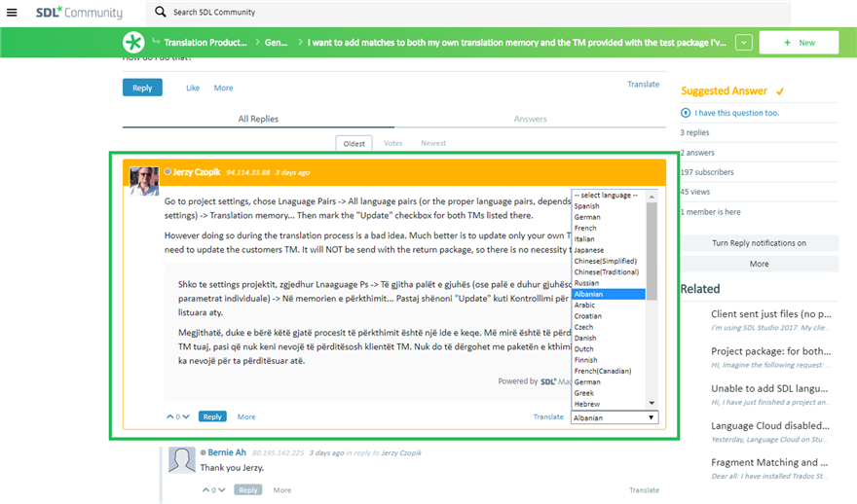Downvote Jerzy Czopik's reply
Screen dimensions: 857x504
click(x=186, y=416)
